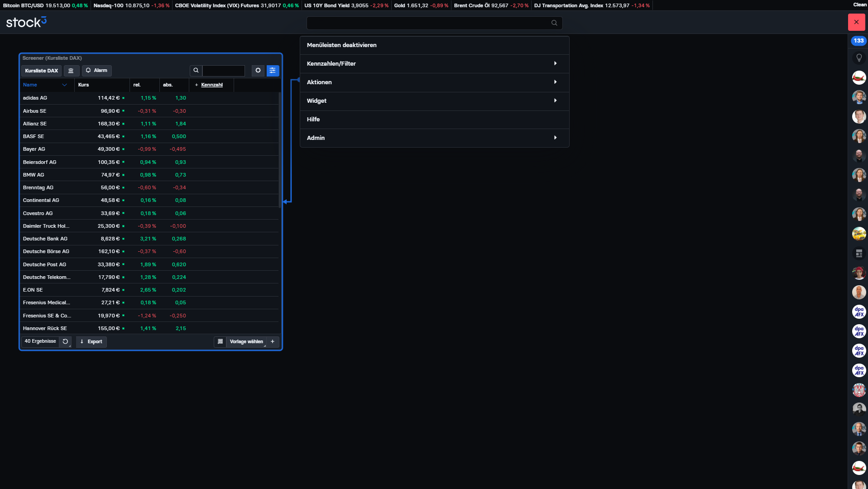
Task: Focus the screener search input field
Action: click(224, 71)
